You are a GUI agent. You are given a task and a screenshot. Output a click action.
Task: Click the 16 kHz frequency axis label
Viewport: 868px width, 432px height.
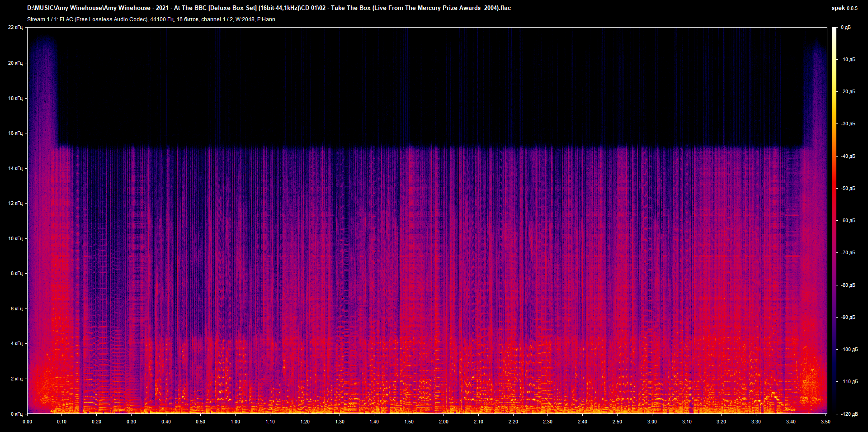(x=15, y=133)
